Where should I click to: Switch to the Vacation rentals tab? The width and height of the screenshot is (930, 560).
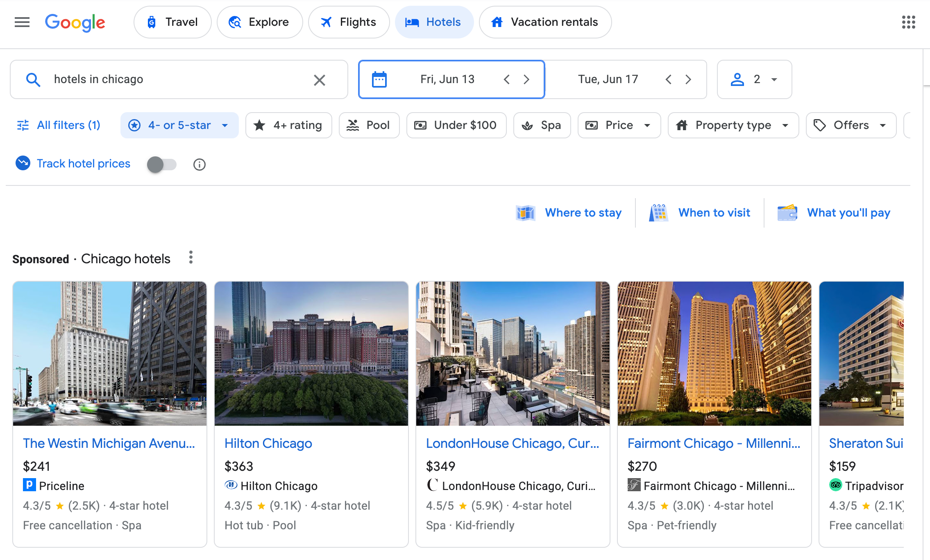545,22
